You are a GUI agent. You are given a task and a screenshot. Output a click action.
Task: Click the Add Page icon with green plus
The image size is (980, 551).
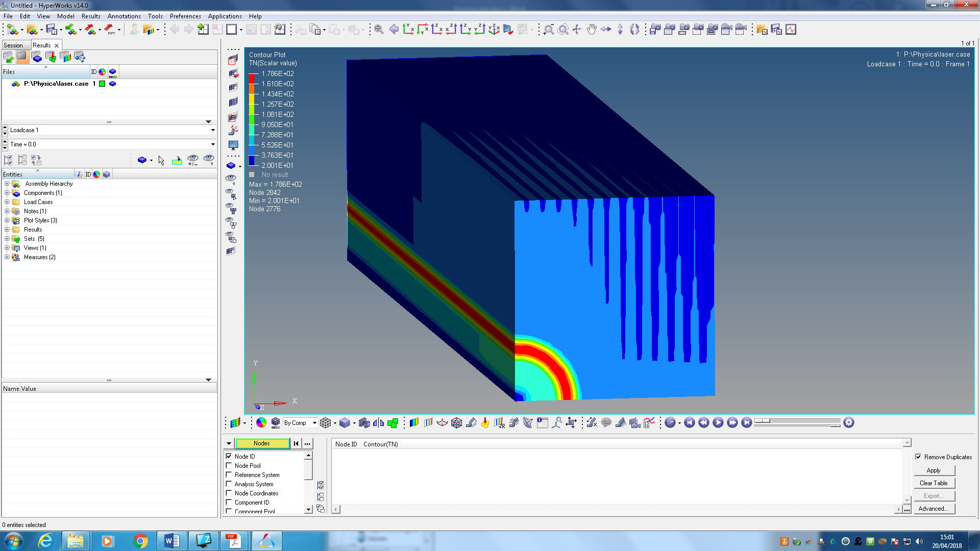[x=203, y=30]
